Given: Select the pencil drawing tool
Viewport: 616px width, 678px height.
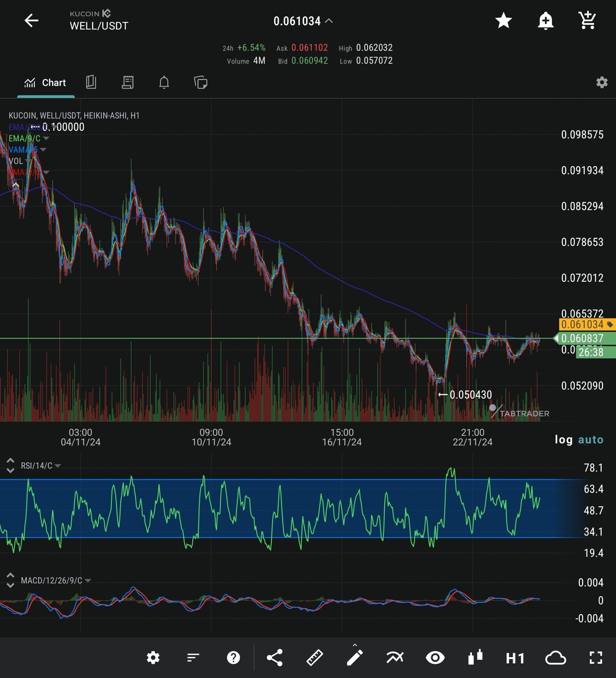Looking at the screenshot, I should 355,657.
